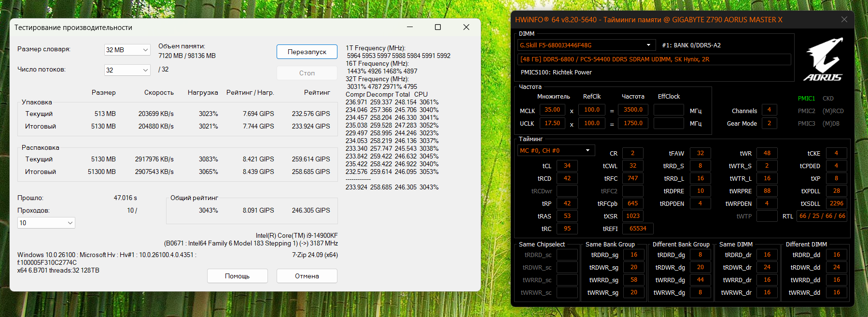Click the tRDWR_dr value 24

tap(767, 267)
